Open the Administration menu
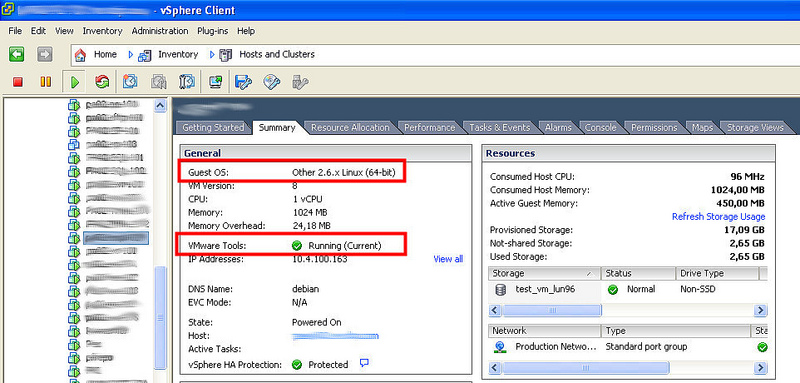Screen dimensions: 800x383 point(160,31)
